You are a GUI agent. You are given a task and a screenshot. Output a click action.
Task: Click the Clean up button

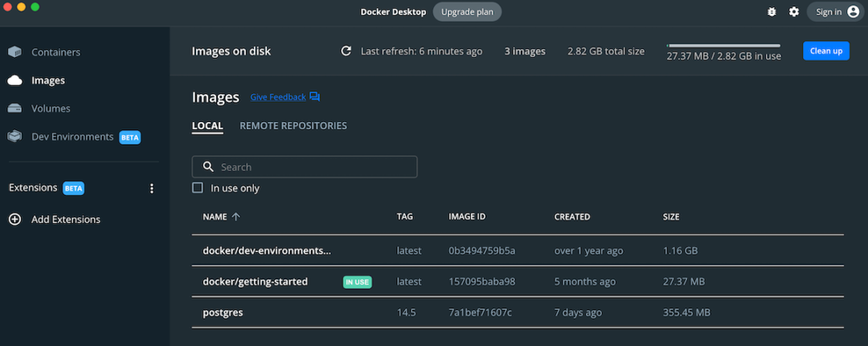click(x=825, y=51)
